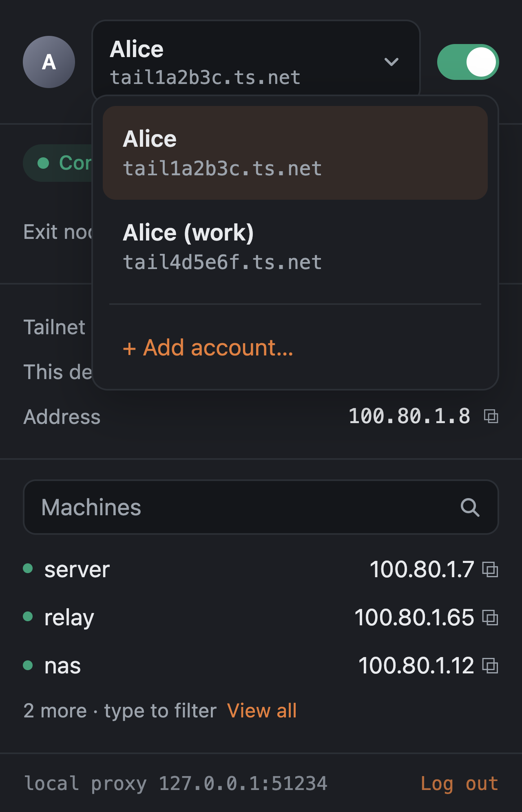Click the 100.80.1.7 IP text

click(422, 569)
